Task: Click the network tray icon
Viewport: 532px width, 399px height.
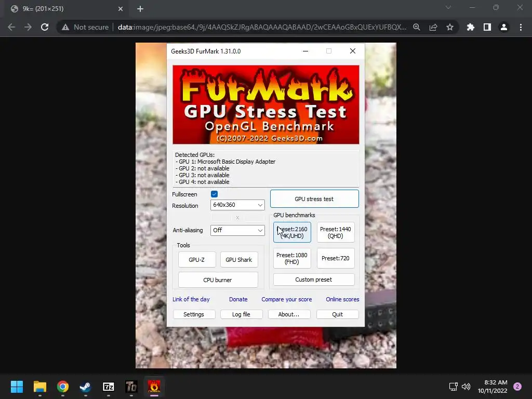Action: click(x=453, y=387)
